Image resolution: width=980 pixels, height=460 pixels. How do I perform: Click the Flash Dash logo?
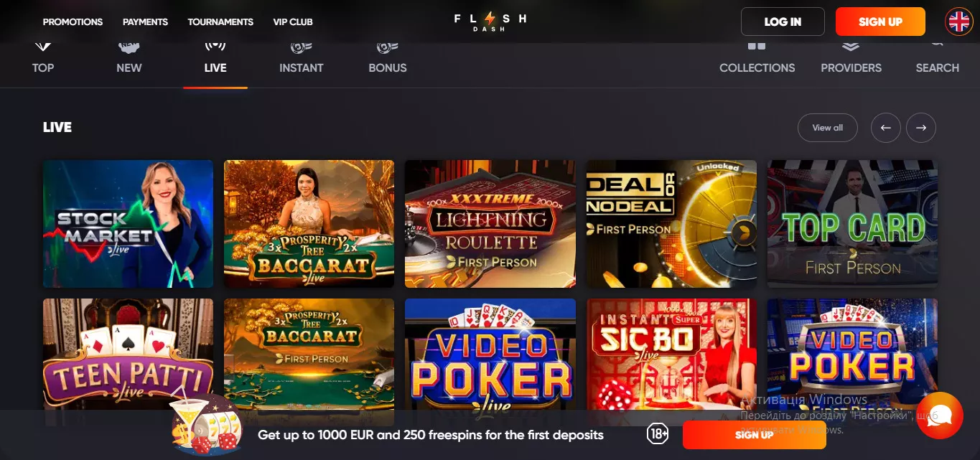(490, 21)
